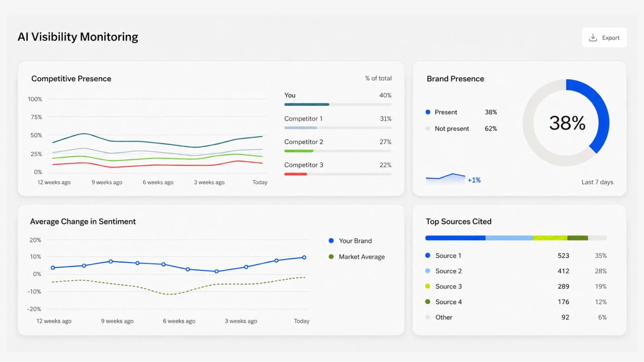Click the '40%' value for You
Image resolution: width=644 pixels, height=362 pixels.
385,95
